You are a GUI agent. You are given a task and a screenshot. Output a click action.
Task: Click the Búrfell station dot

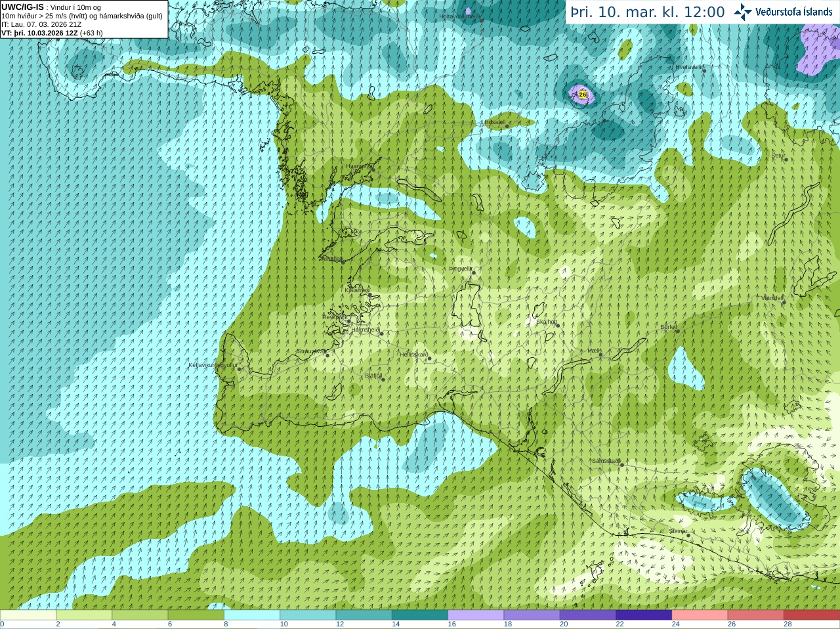(x=678, y=330)
